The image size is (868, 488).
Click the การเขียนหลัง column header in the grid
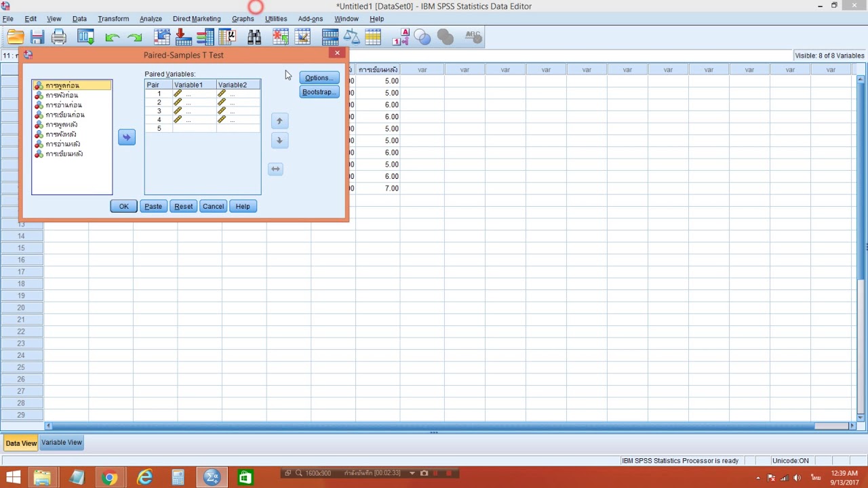click(x=378, y=69)
